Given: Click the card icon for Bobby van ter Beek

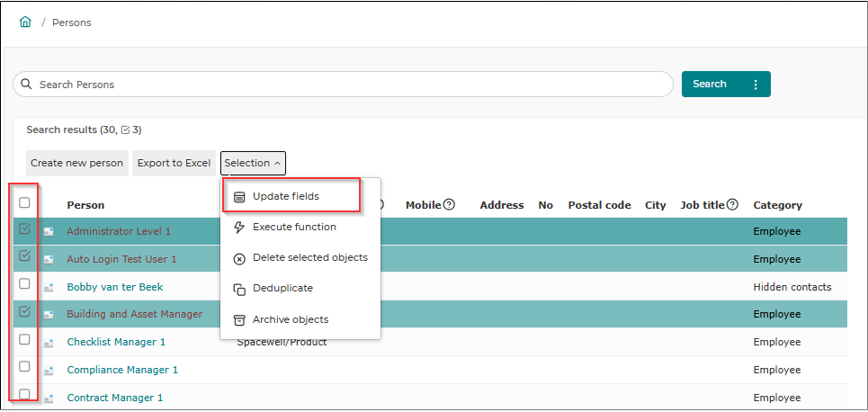Looking at the screenshot, I should [x=49, y=287].
